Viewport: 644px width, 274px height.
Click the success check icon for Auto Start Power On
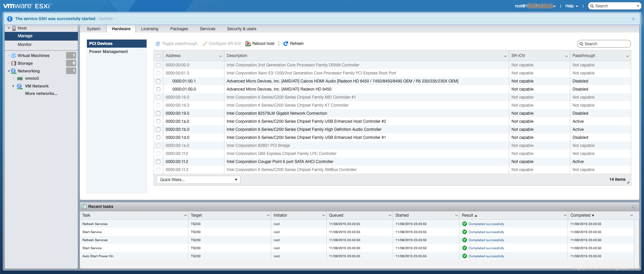click(465, 256)
